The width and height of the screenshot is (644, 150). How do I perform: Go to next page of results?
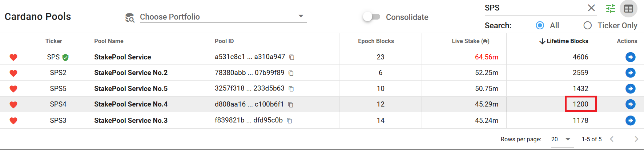636,139
